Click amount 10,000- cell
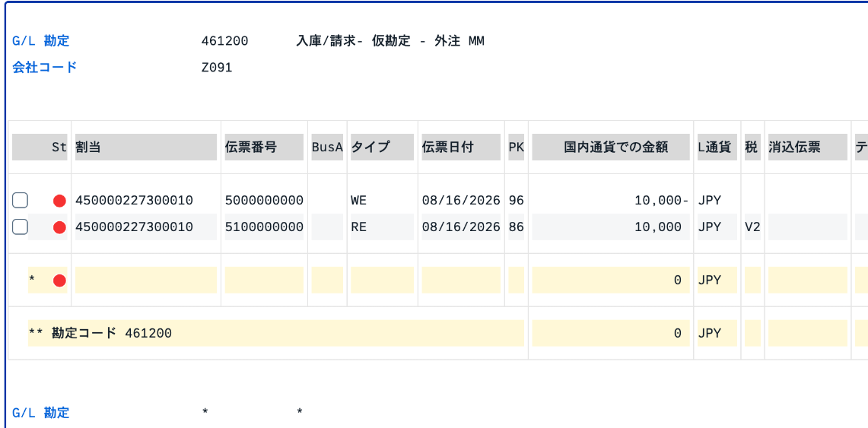The height and width of the screenshot is (428, 868). point(662,200)
